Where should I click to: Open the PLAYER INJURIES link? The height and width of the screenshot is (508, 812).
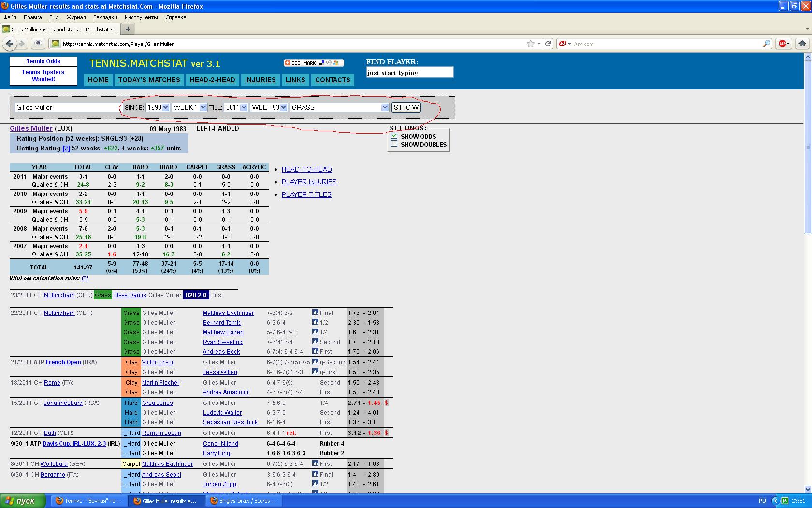[x=309, y=182]
